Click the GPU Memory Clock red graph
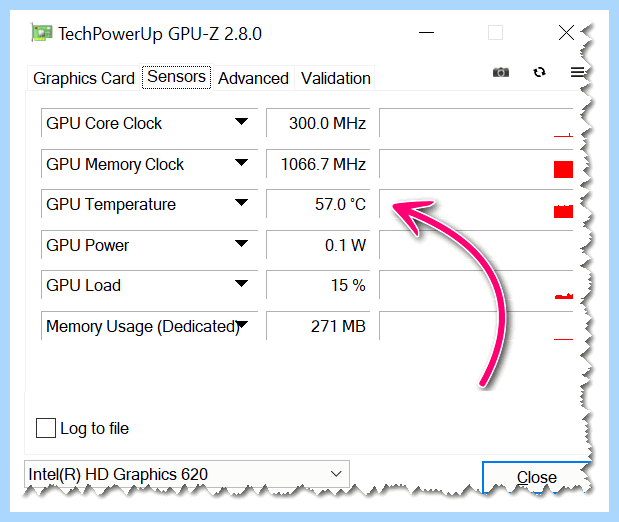The width and height of the screenshot is (619, 522). (x=563, y=169)
